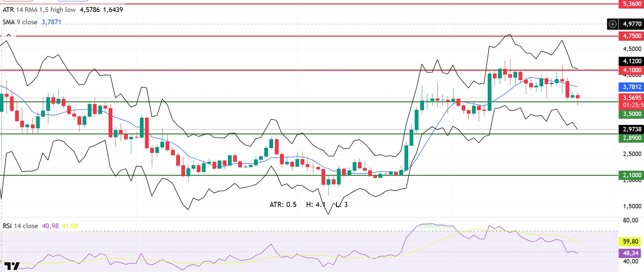
Task: Click the ATR value 1,6439 in the legend
Action: (113, 10)
